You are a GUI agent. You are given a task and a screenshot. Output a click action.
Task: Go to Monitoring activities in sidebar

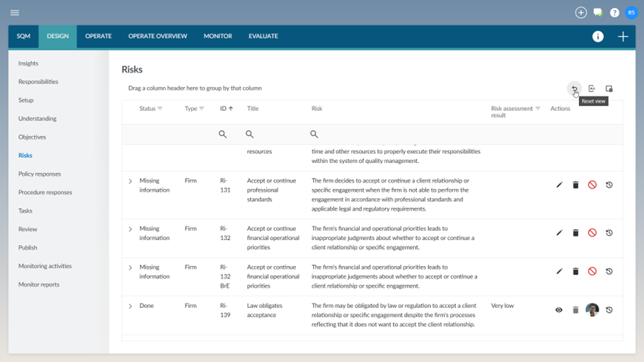45,266
